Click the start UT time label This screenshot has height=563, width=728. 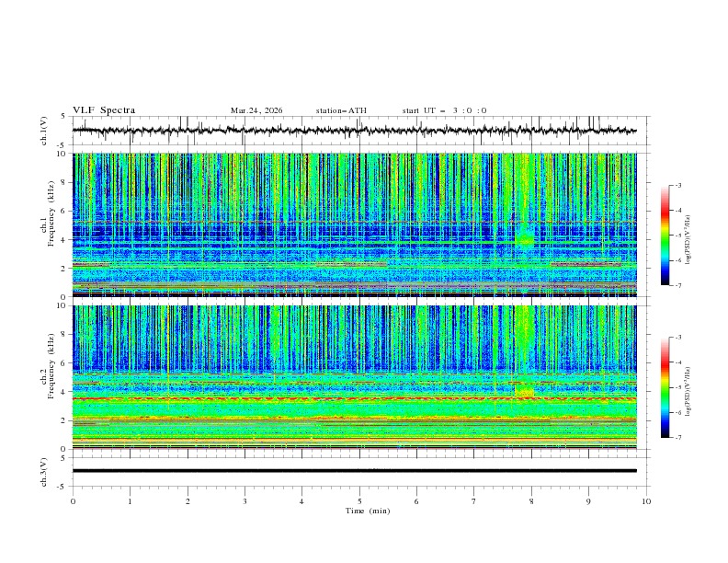(444, 110)
